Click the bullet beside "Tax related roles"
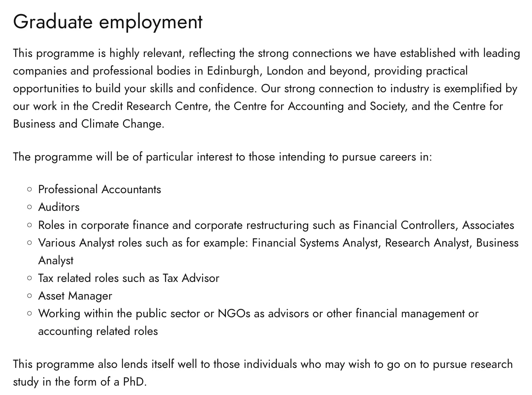The height and width of the screenshot is (395, 532). (x=29, y=278)
